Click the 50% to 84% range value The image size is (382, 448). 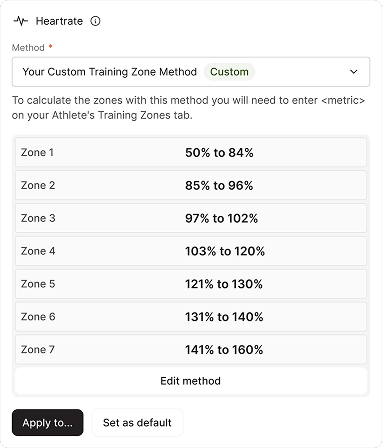(x=219, y=153)
